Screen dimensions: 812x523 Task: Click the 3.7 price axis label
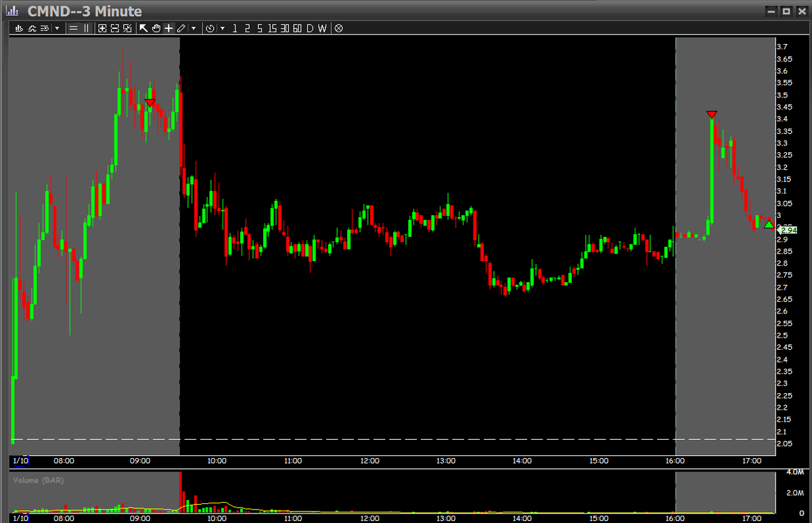(x=781, y=47)
